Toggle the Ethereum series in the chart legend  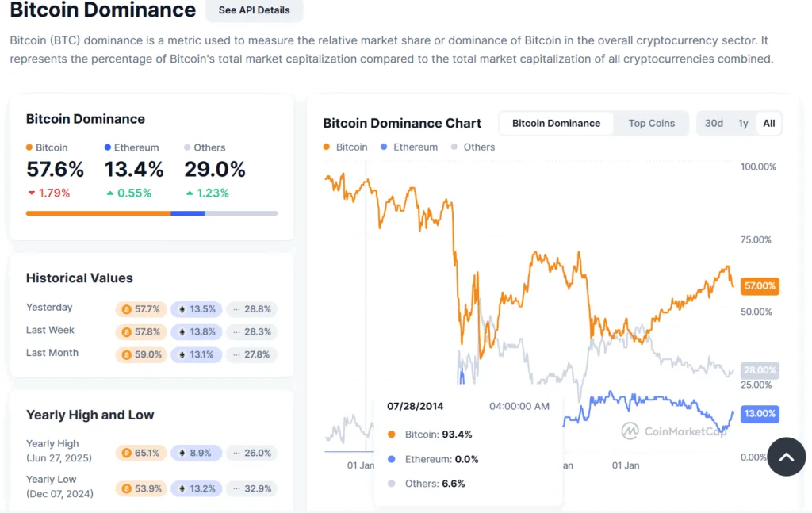coord(409,147)
